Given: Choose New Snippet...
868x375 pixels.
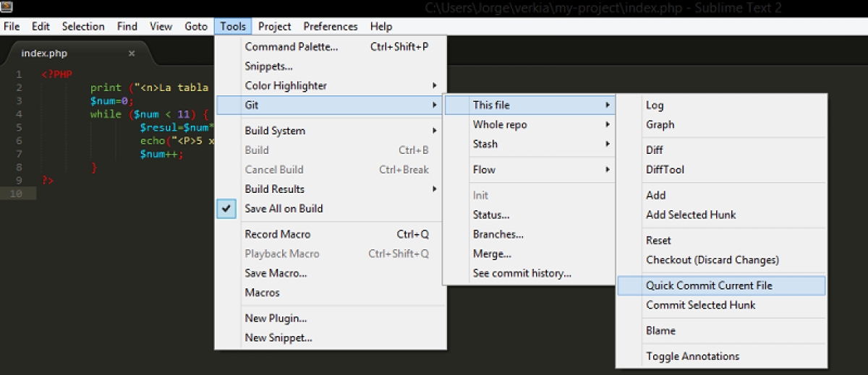Looking at the screenshot, I should click(331, 337).
